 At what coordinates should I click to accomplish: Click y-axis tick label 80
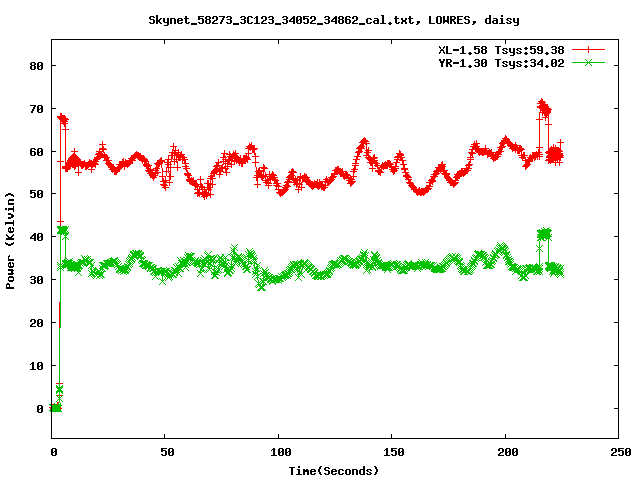[36, 66]
